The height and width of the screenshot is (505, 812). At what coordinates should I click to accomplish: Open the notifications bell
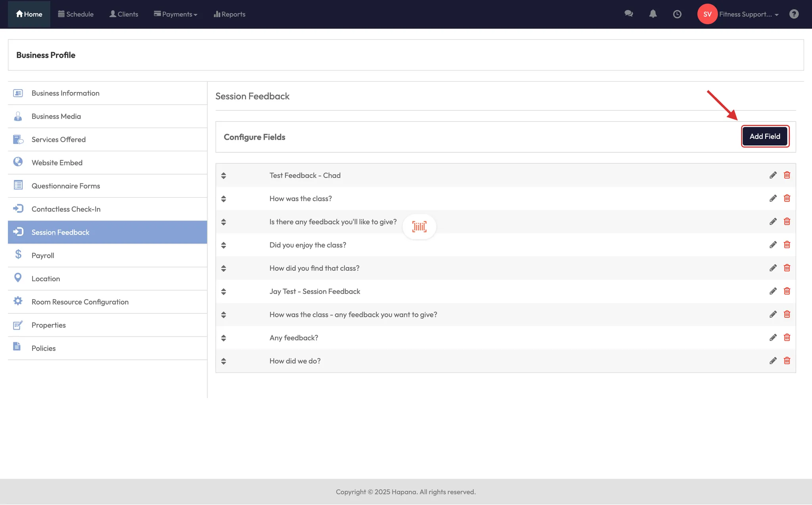point(653,14)
